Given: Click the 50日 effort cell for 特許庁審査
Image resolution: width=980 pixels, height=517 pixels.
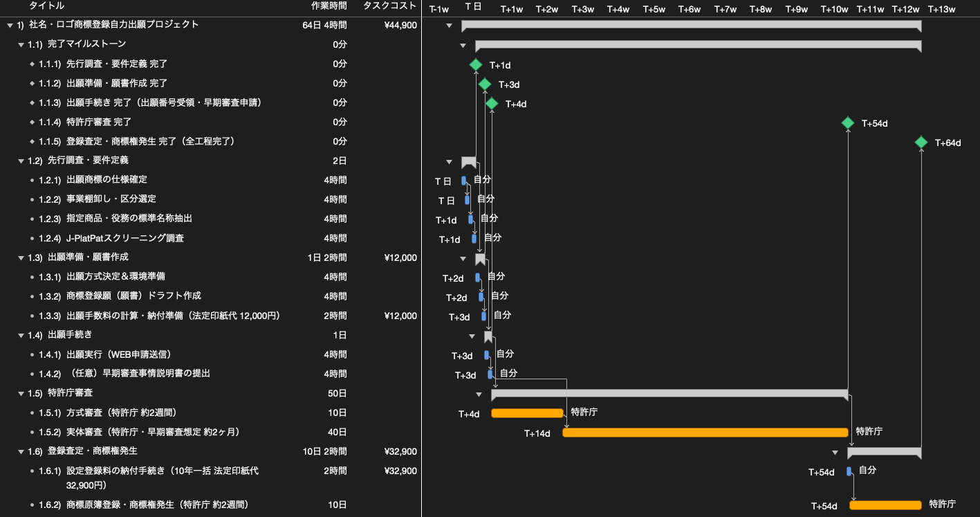Looking at the screenshot, I should pos(338,394).
